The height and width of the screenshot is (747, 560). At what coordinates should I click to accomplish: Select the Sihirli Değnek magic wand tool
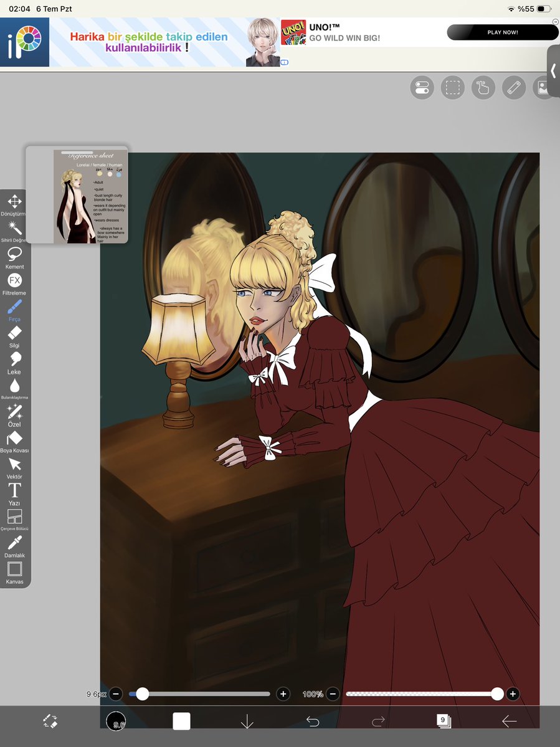coord(14,232)
